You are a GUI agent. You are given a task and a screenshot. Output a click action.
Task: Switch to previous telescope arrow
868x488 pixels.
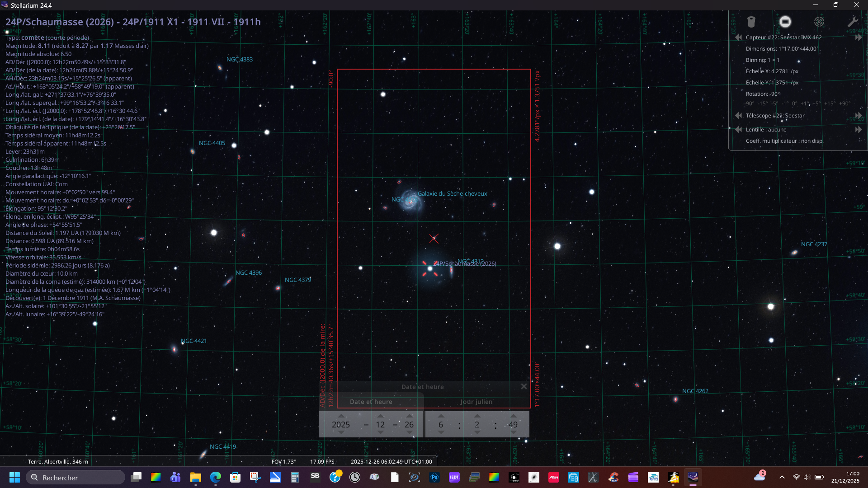[738, 116]
